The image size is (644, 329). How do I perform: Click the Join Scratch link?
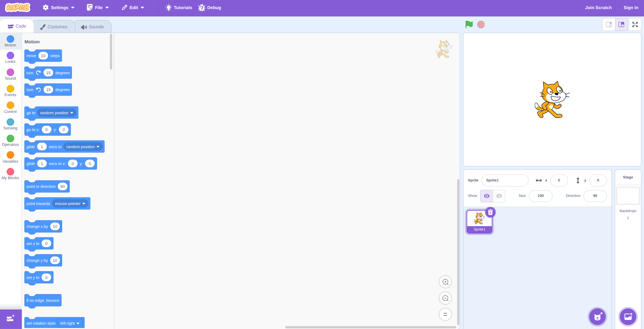598,7
